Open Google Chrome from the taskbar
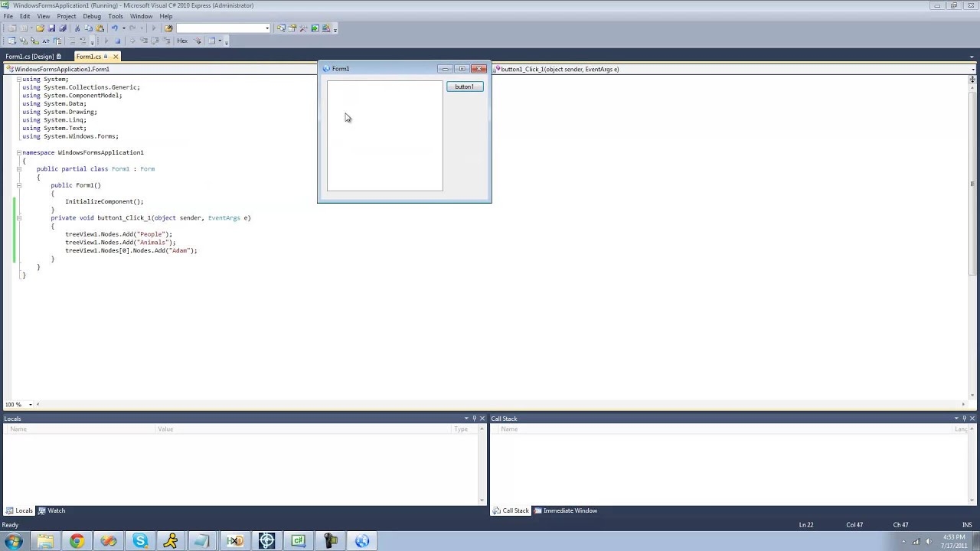 (77, 541)
